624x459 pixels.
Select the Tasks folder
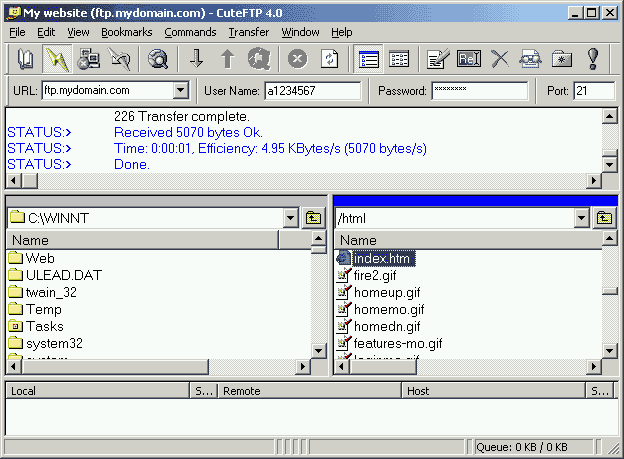coord(36,326)
